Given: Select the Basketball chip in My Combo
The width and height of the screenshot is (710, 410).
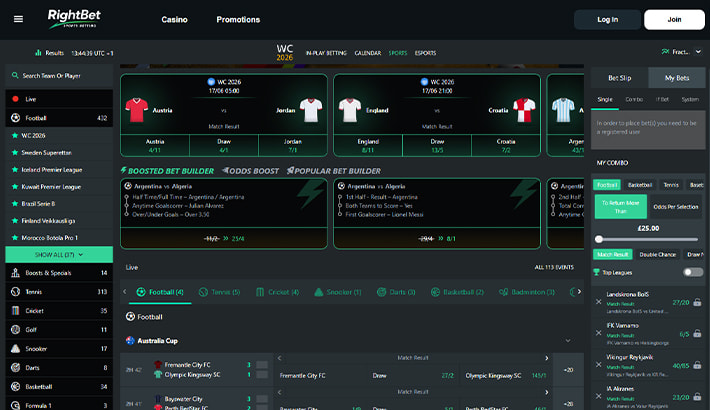Looking at the screenshot, I should coord(640,185).
